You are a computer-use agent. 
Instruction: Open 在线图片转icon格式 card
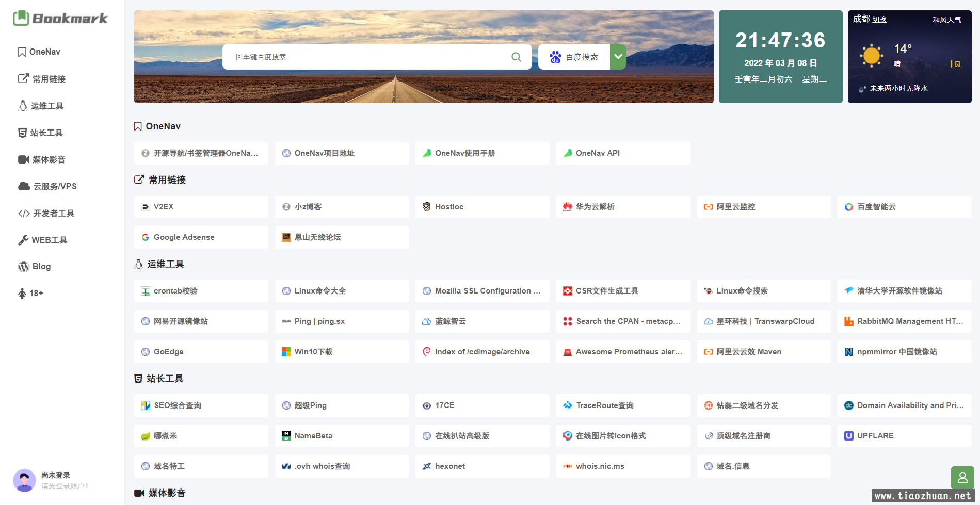pyautogui.click(x=623, y=436)
